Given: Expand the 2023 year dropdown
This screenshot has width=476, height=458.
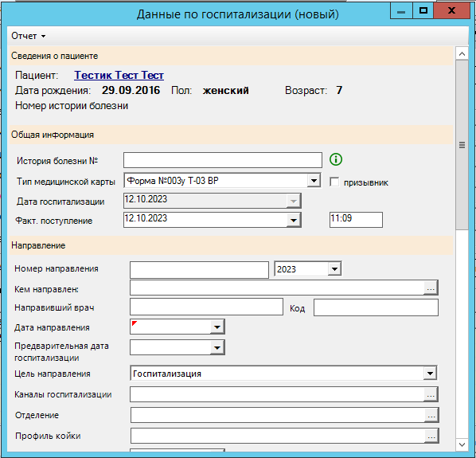Looking at the screenshot, I should 334,269.
